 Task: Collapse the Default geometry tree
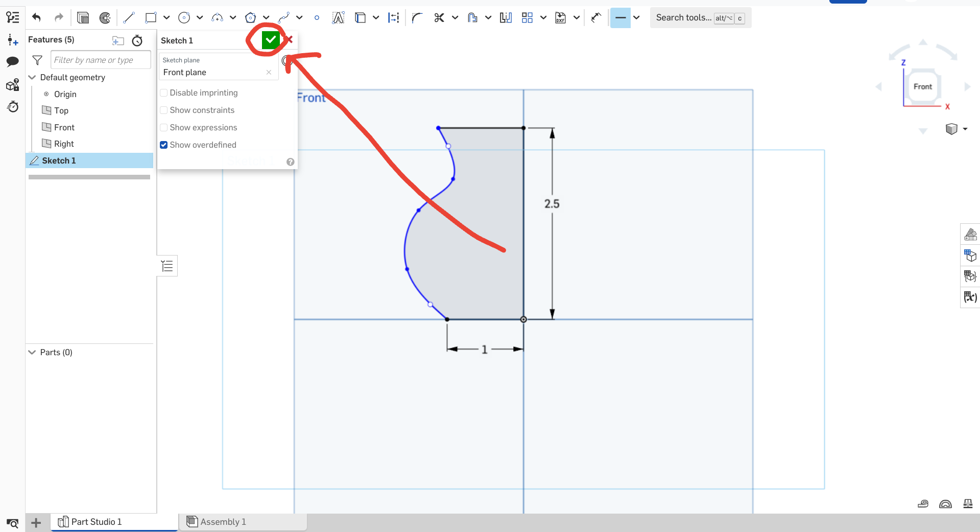point(32,78)
